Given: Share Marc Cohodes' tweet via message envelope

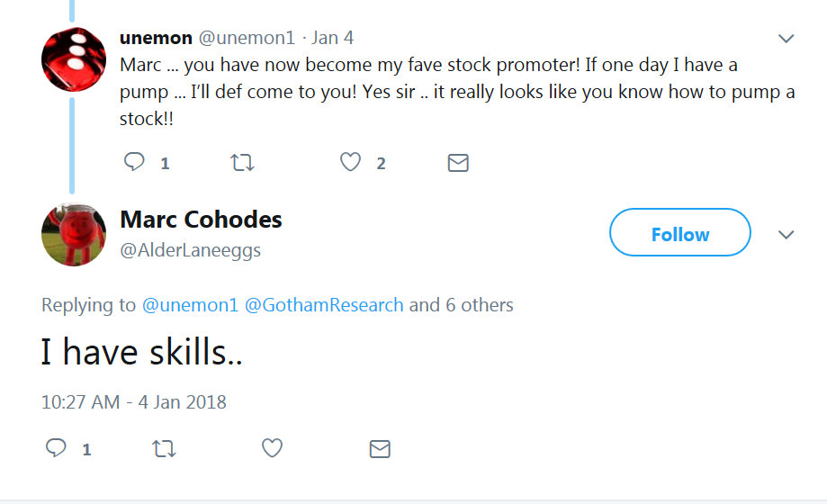Looking at the screenshot, I should point(380,448).
